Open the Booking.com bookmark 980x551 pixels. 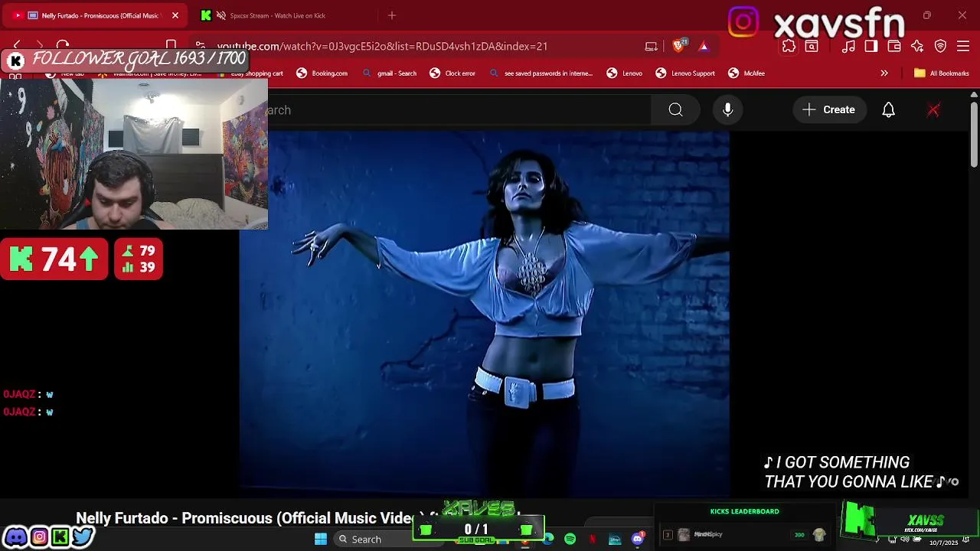coord(322,73)
